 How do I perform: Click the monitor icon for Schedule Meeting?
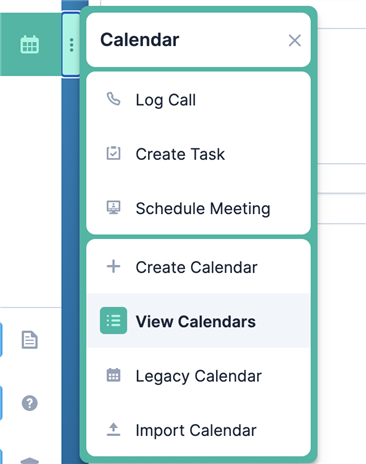(x=113, y=208)
